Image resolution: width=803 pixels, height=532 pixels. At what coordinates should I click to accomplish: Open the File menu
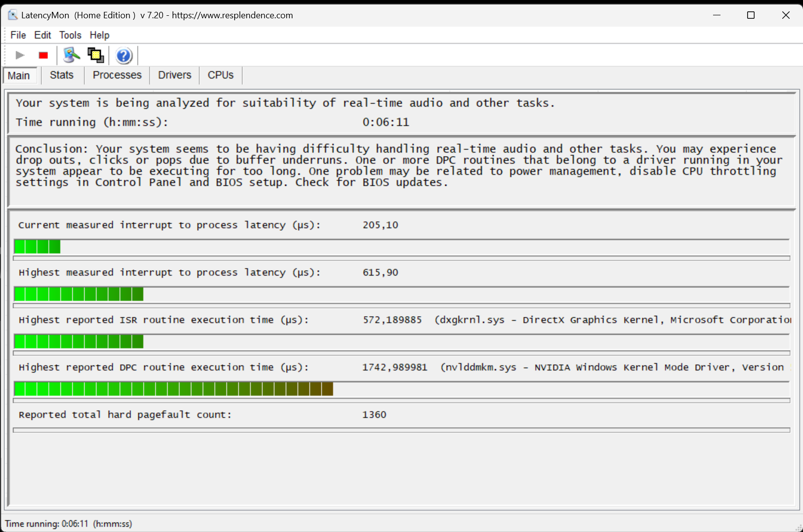tap(18, 35)
